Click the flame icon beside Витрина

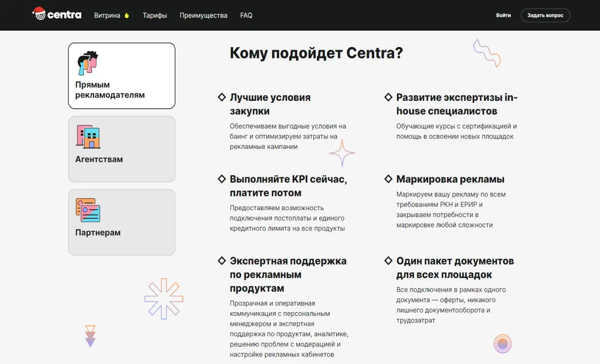pos(127,15)
